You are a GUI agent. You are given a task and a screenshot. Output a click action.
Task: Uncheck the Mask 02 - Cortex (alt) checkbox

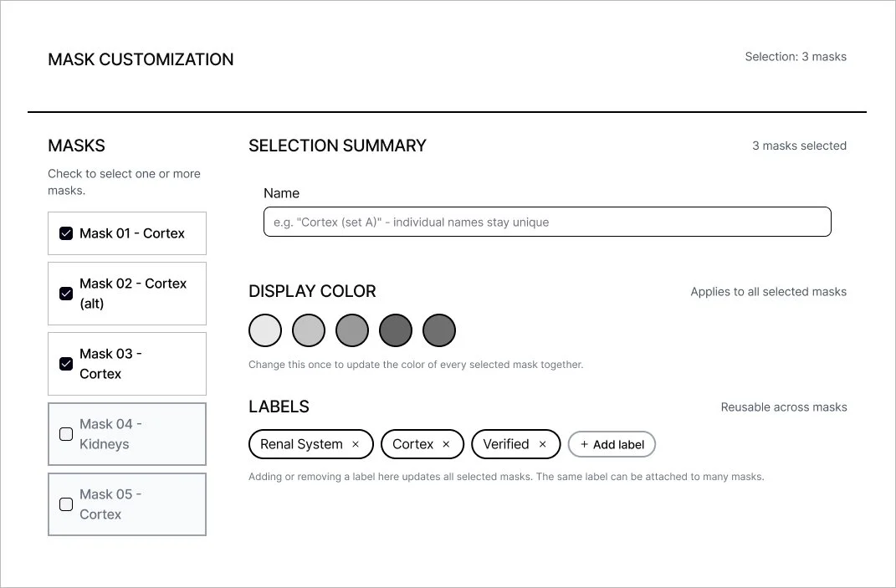point(66,294)
